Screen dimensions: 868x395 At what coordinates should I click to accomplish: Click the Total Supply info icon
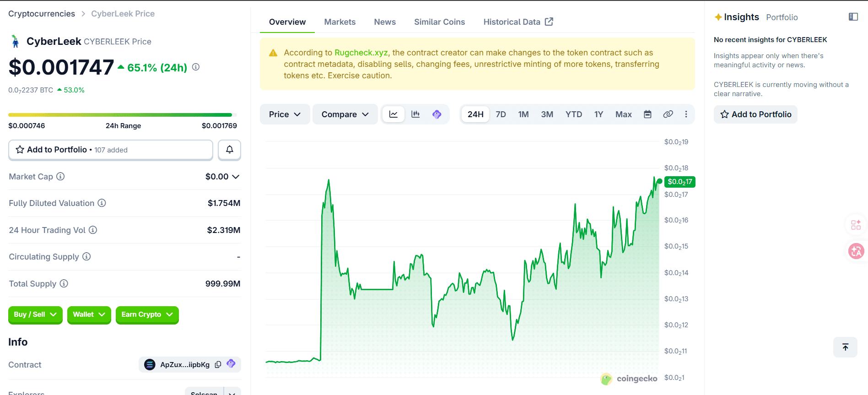point(64,283)
